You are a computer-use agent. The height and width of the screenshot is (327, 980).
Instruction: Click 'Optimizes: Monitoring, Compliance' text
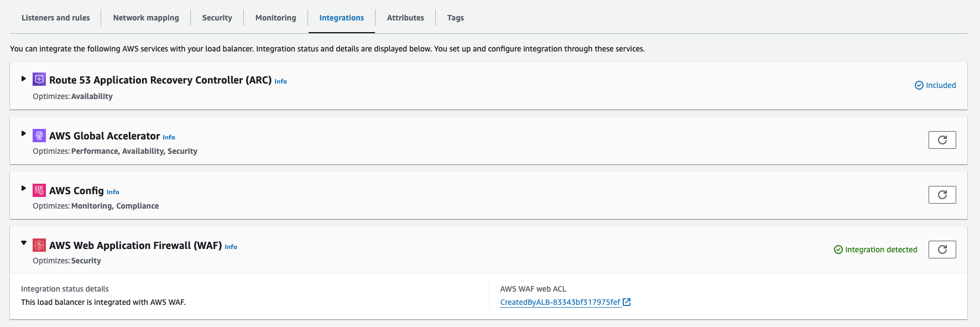click(96, 206)
